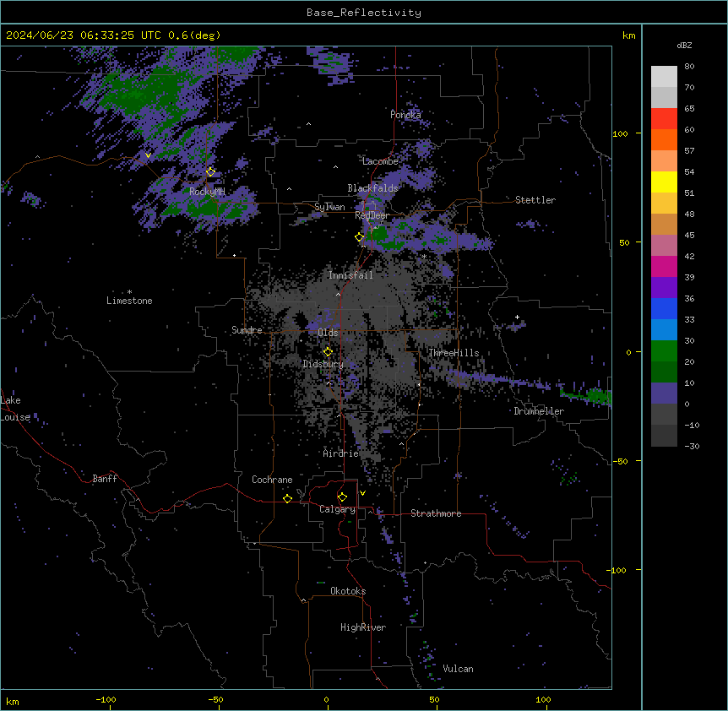728x711 pixels.
Task: Click the Ponoka city label
Action: click(x=405, y=115)
